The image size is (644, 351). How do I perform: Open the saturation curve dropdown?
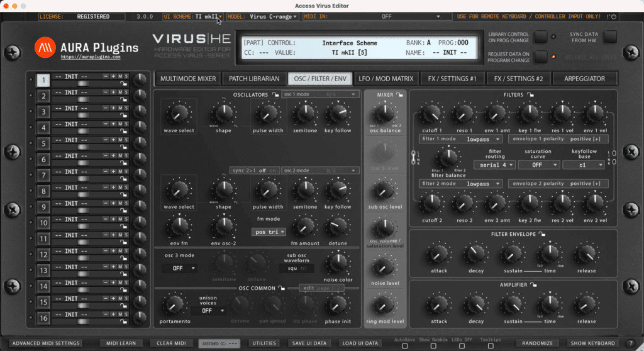(538, 165)
